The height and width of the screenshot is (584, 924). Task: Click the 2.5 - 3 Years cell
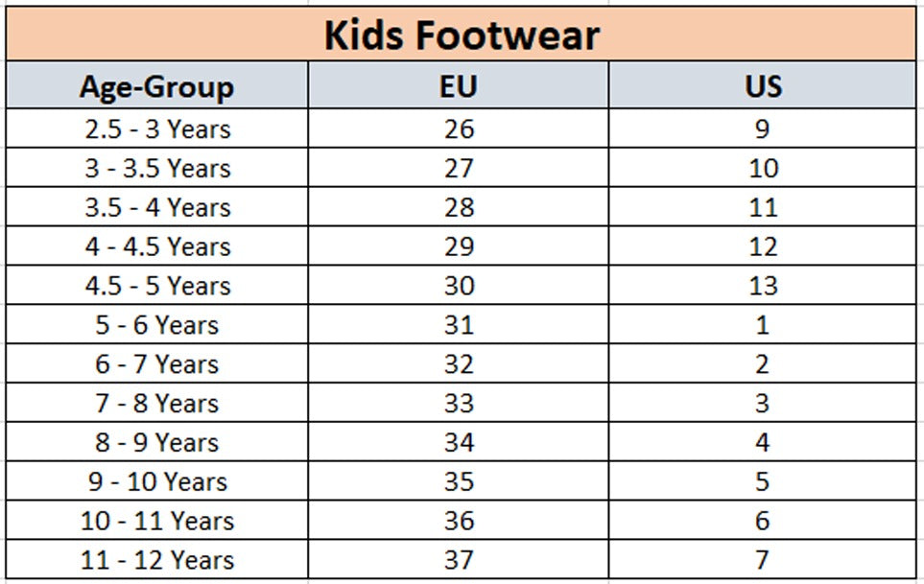click(157, 128)
